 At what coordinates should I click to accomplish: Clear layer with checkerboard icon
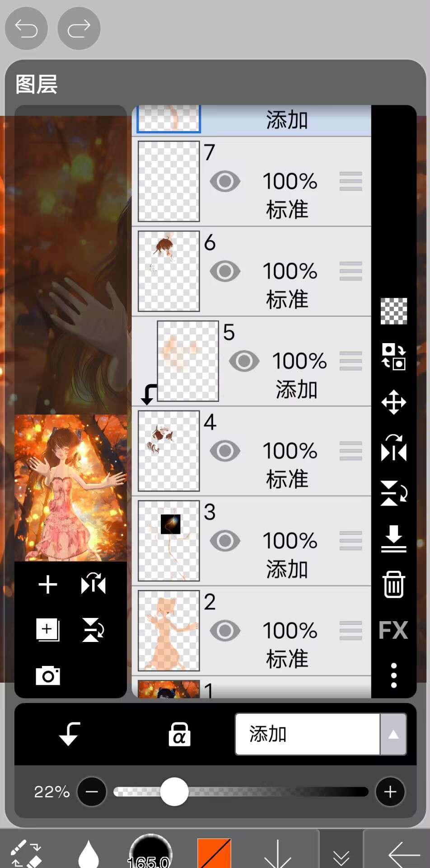point(393,311)
